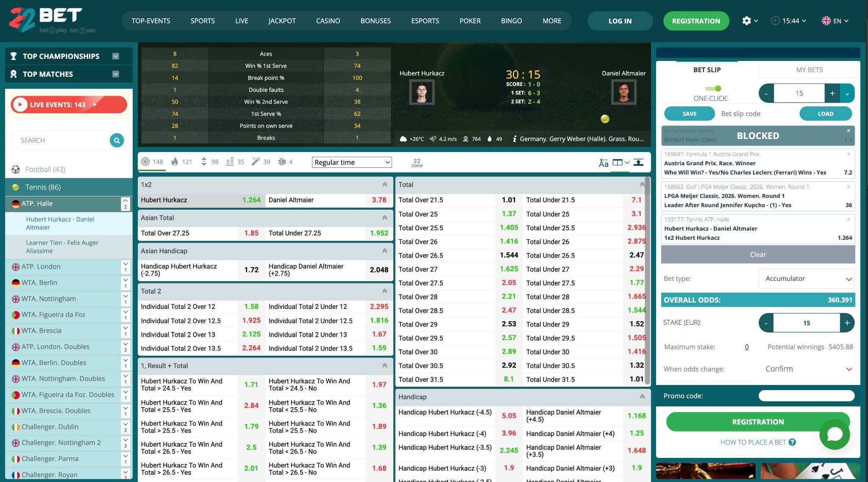Collapse the Asian Handicap market
Image resolution: width=868 pixels, height=482 pixels.
[384, 251]
